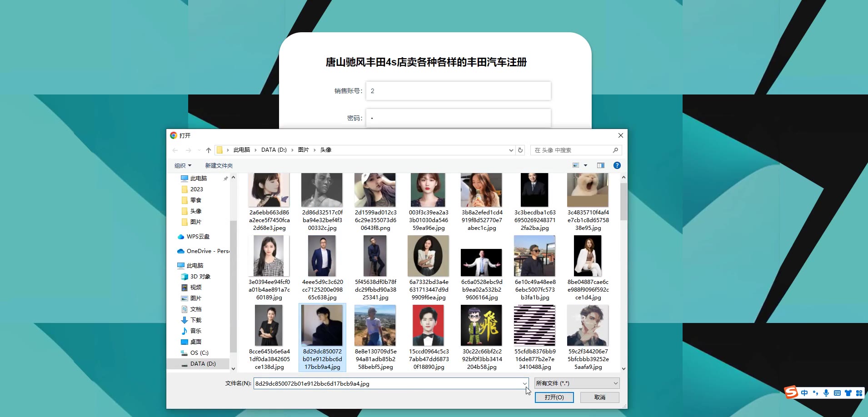Change the view mode icon
868x417 pixels.
click(576, 165)
